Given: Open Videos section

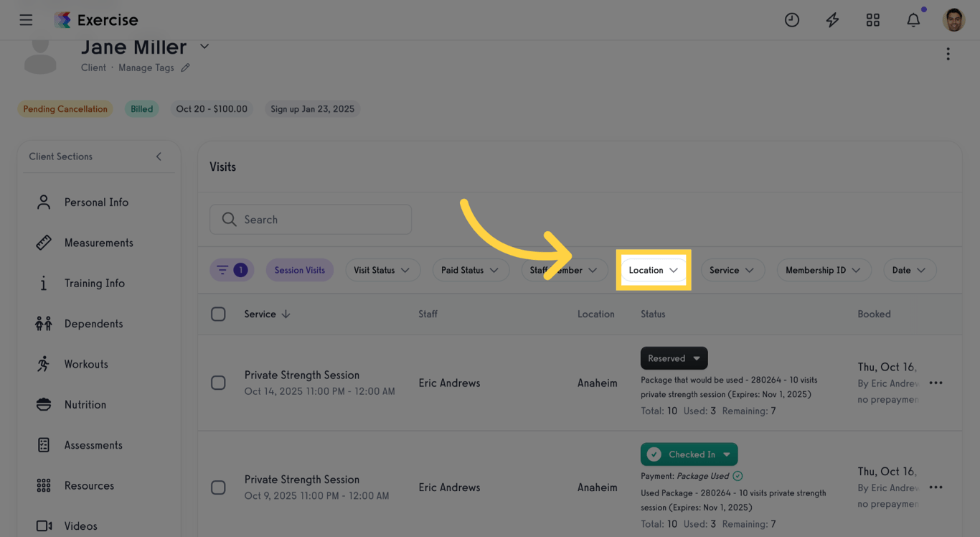Looking at the screenshot, I should click(80, 526).
